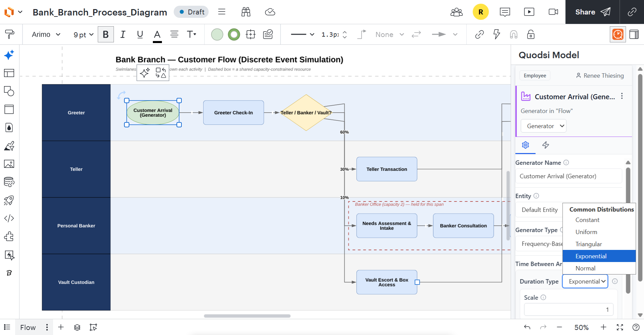Screen dimensions: 644x335
Task: Click the insert link icon in toolbar
Action: pyautogui.click(x=479, y=34)
